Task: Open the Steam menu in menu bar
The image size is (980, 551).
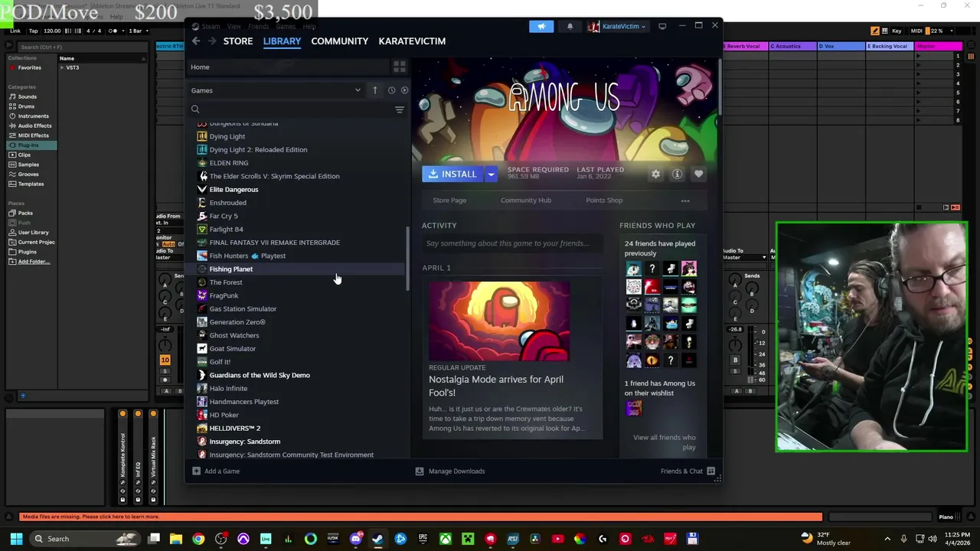Action: 211,27
